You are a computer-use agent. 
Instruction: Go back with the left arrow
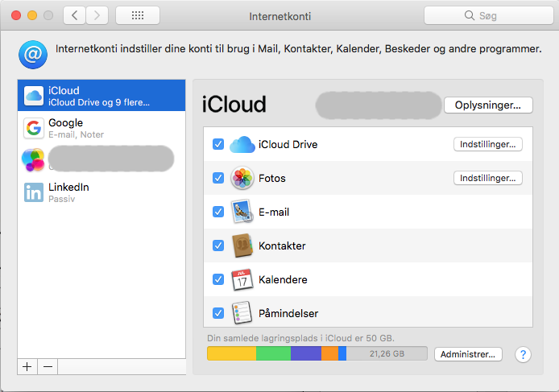[x=75, y=15]
